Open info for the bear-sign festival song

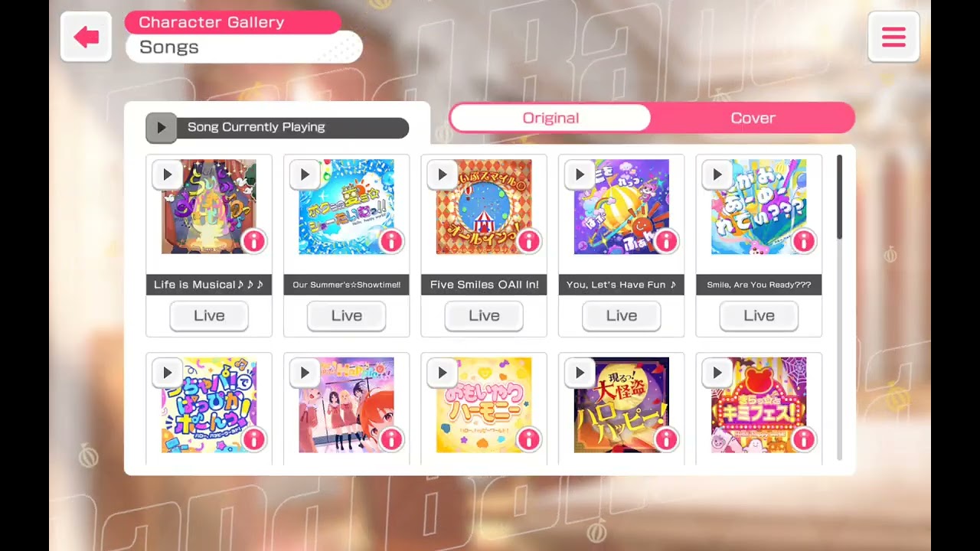[x=803, y=439]
